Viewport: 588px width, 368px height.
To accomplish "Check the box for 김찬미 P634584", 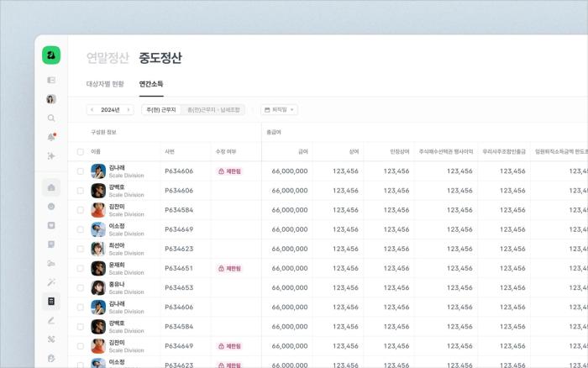I will [81, 210].
